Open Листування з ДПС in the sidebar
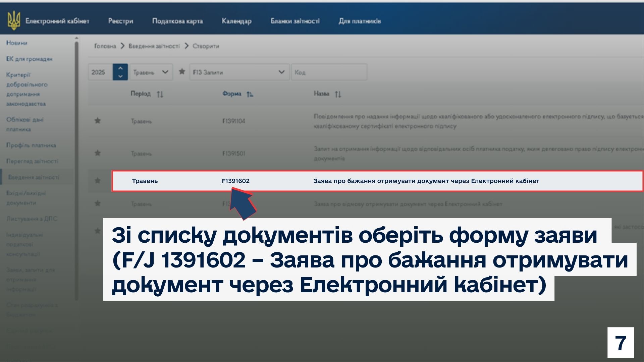The image size is (644, 362). coord(32,219)
